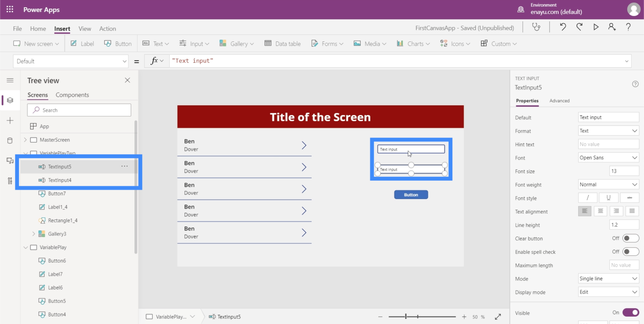Screen dimensions: 644x324
Task: Expand the Gallery3 tree node
Action: click(34, 234)
